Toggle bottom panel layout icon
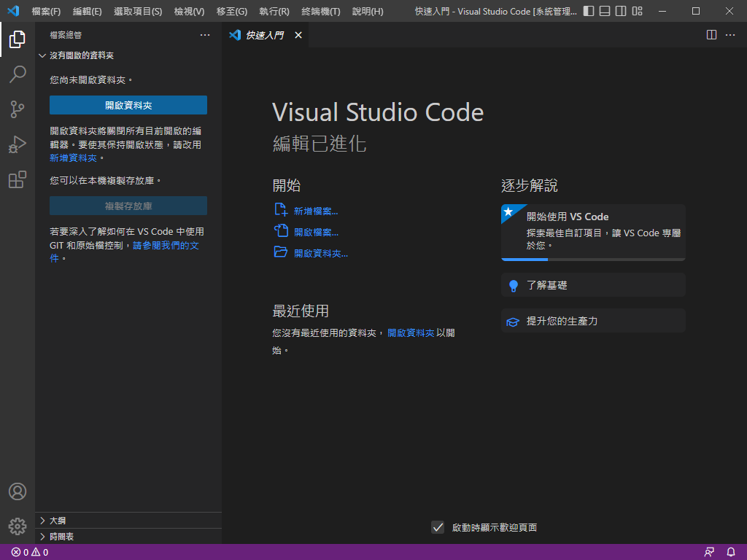Image resolution: width=747 pixels, height=560 pixels. click(x=605, y=11)
